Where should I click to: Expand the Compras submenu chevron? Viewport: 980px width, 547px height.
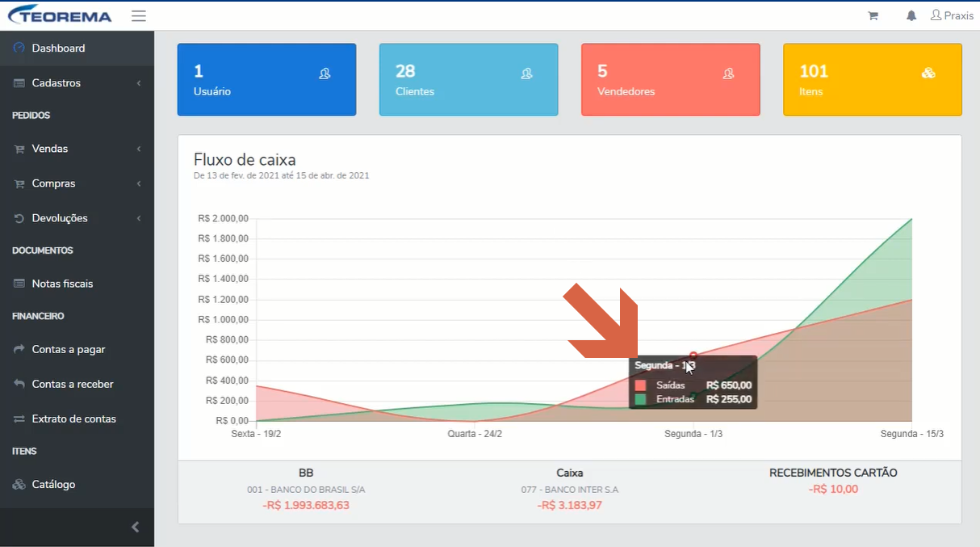(x=139, y=183)
